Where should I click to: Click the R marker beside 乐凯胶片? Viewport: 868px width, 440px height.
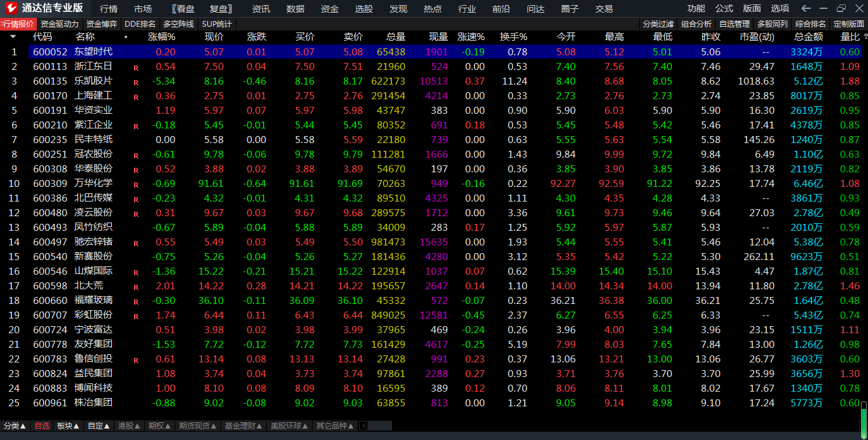click(x=136, y=81)
